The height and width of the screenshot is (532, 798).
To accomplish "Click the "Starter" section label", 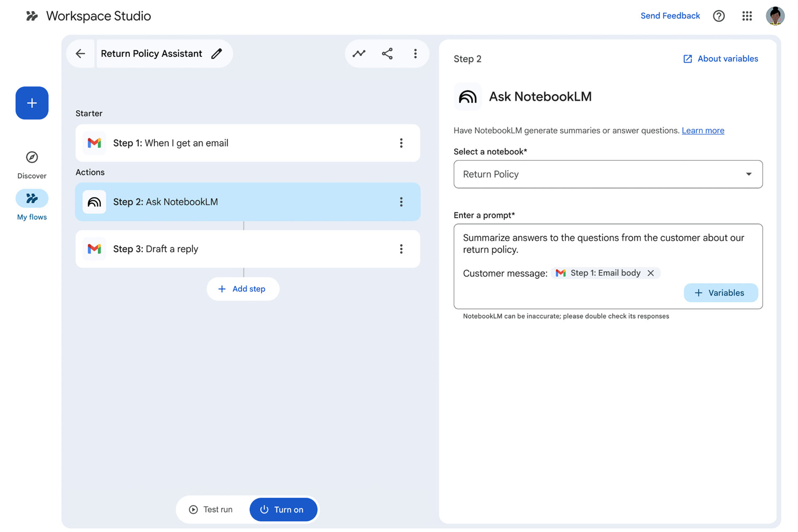I will [89, 113].
